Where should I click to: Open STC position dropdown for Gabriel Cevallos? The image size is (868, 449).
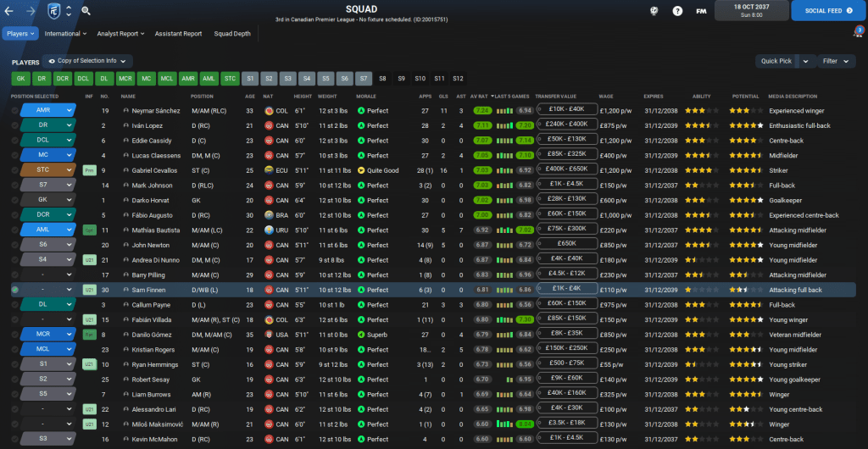(47, 170)
